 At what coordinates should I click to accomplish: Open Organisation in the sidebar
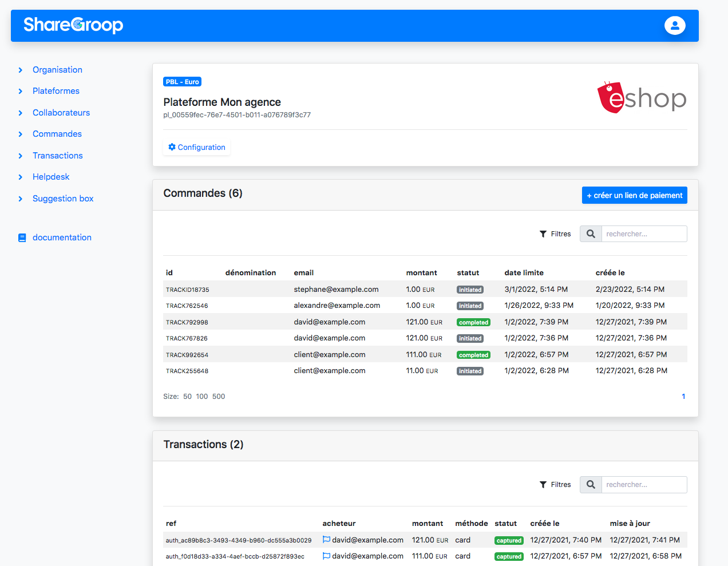coord(57,70)
